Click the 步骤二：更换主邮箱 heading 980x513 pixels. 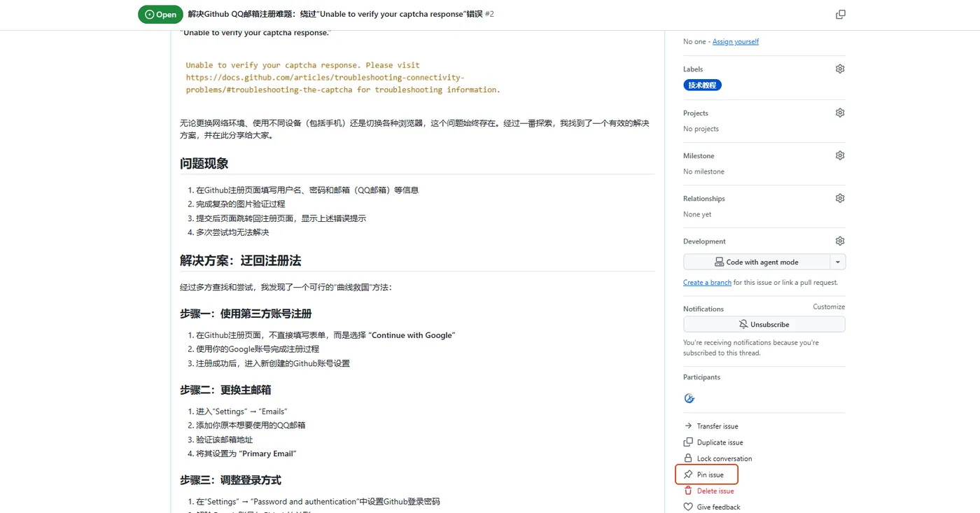(225, 390)
